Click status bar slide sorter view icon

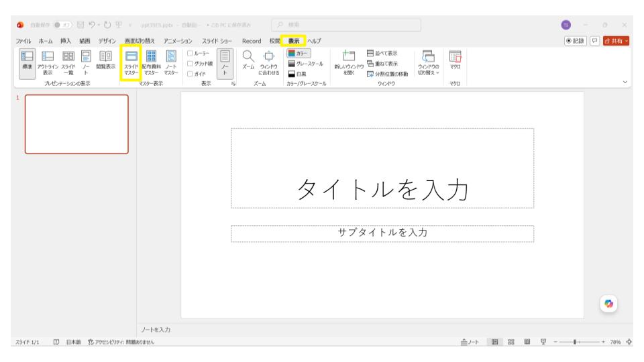click(x=511, y=342)
